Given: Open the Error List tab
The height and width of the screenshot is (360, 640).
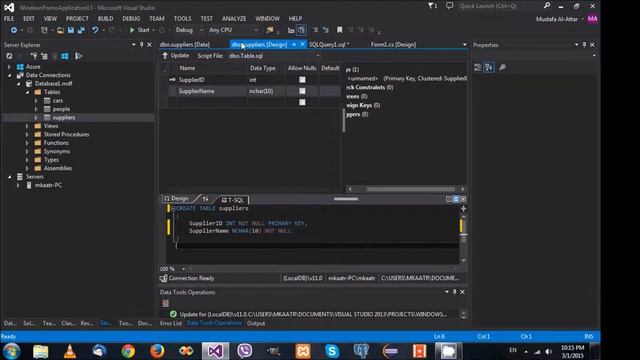Looking at the screenshot, I should click(171, 323).
